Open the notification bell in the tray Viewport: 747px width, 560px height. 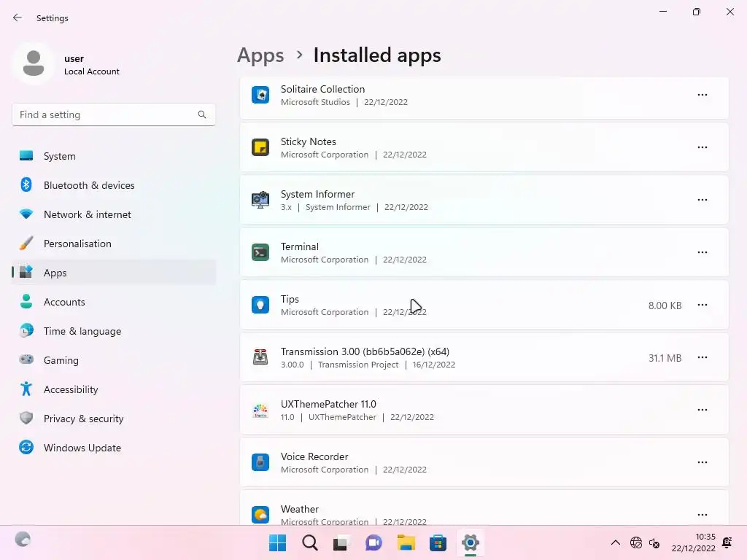[x=727, y=542]
